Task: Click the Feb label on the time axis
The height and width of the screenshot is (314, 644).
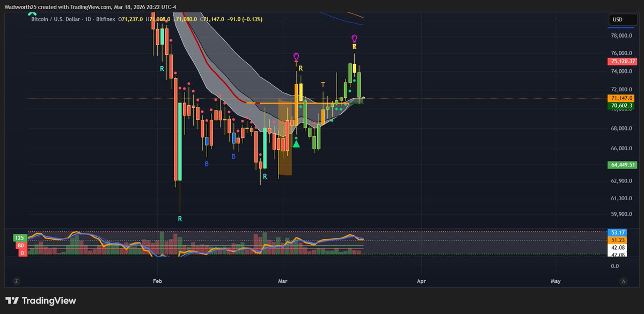Action: tap(157, 281)
